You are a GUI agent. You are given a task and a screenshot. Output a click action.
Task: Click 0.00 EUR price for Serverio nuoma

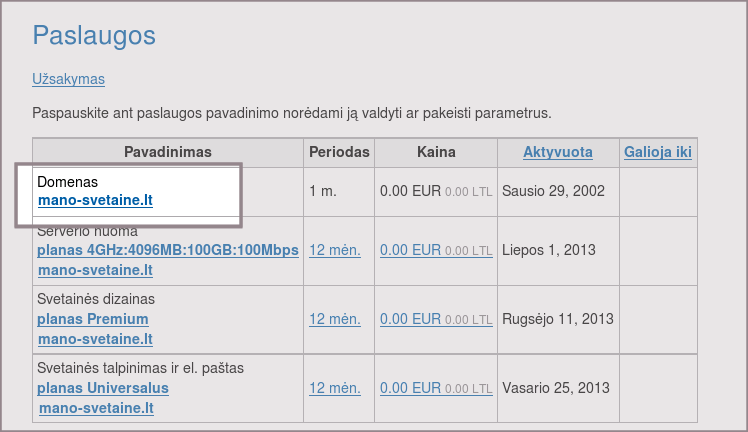[410, 250]
